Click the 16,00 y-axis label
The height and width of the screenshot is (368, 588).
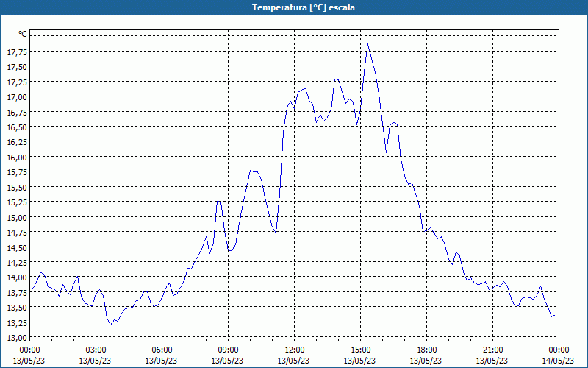click(17, 158)
